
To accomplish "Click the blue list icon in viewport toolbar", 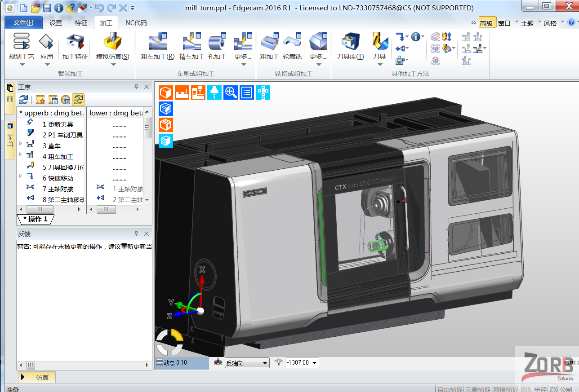I will pos(247,92).
